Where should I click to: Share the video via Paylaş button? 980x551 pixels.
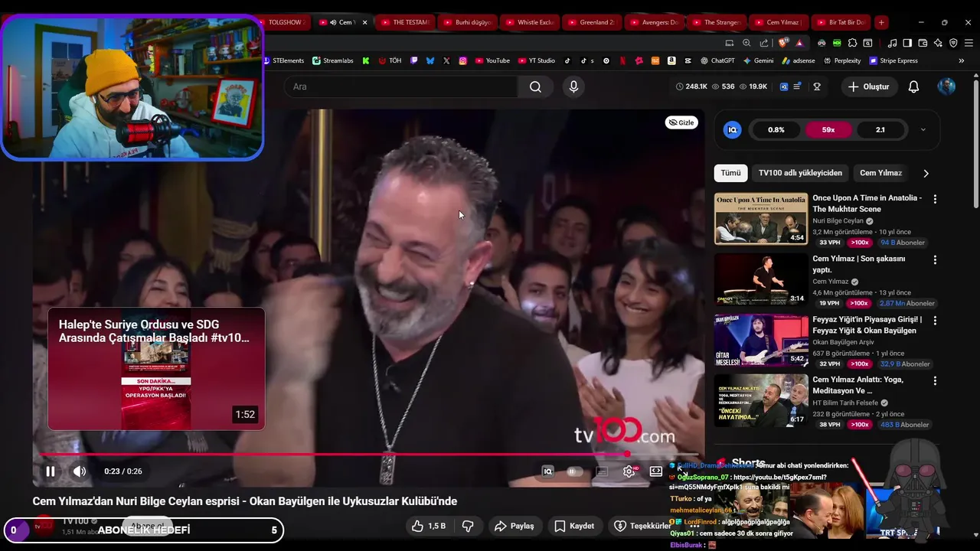click(514, 526)
